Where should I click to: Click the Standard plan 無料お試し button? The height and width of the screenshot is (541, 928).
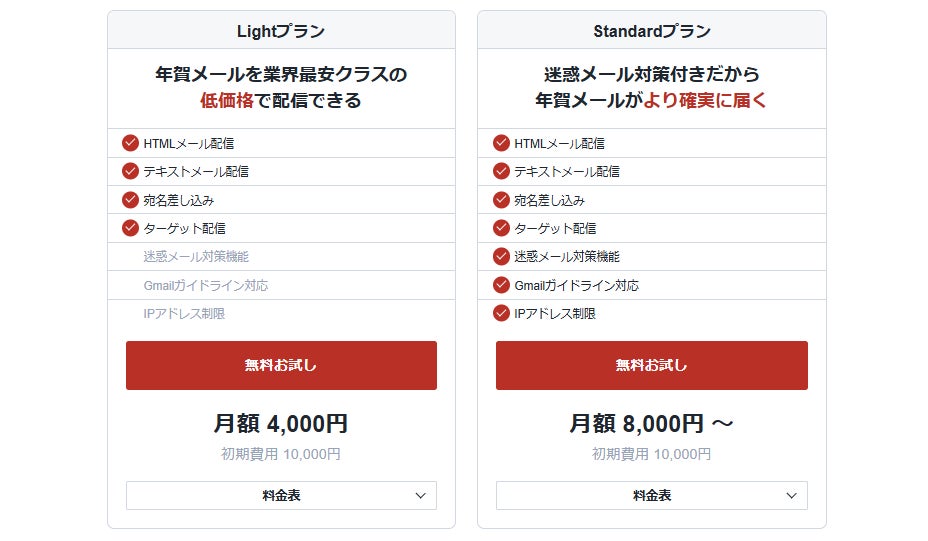pos(652,365)
